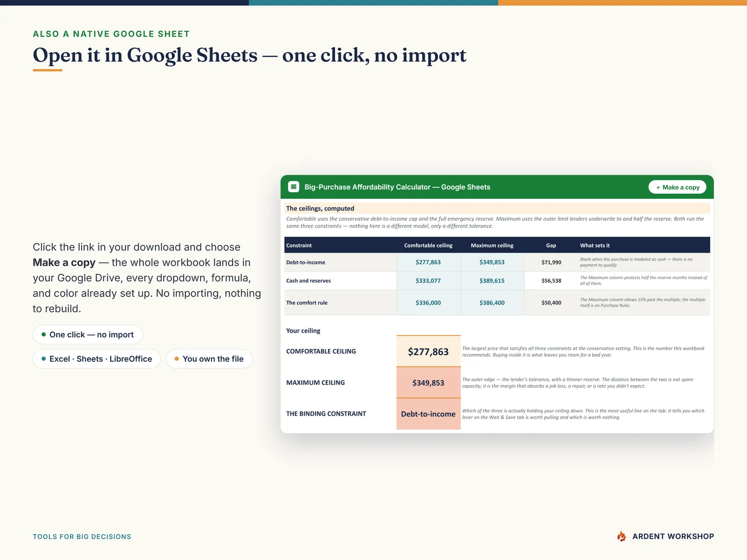Click the 'MAXIMUM CEILING' label
Screen dimensions: 747x560
pos(316,383)
